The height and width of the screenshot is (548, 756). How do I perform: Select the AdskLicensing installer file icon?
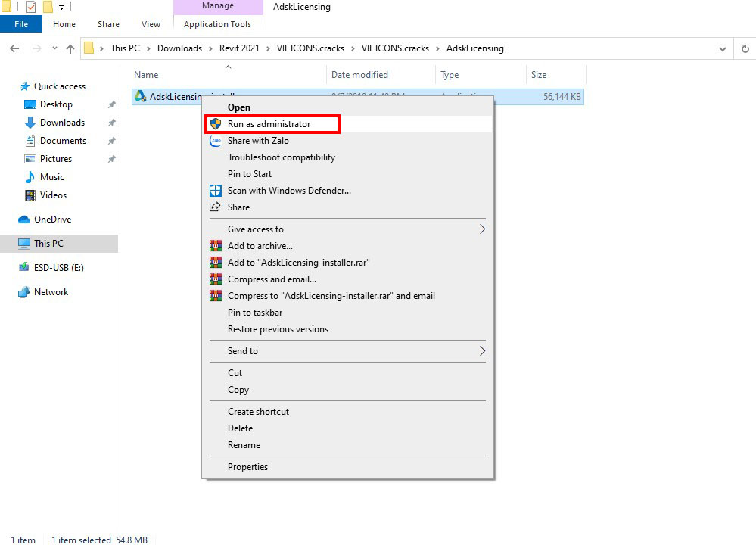[x=140, y=97]
